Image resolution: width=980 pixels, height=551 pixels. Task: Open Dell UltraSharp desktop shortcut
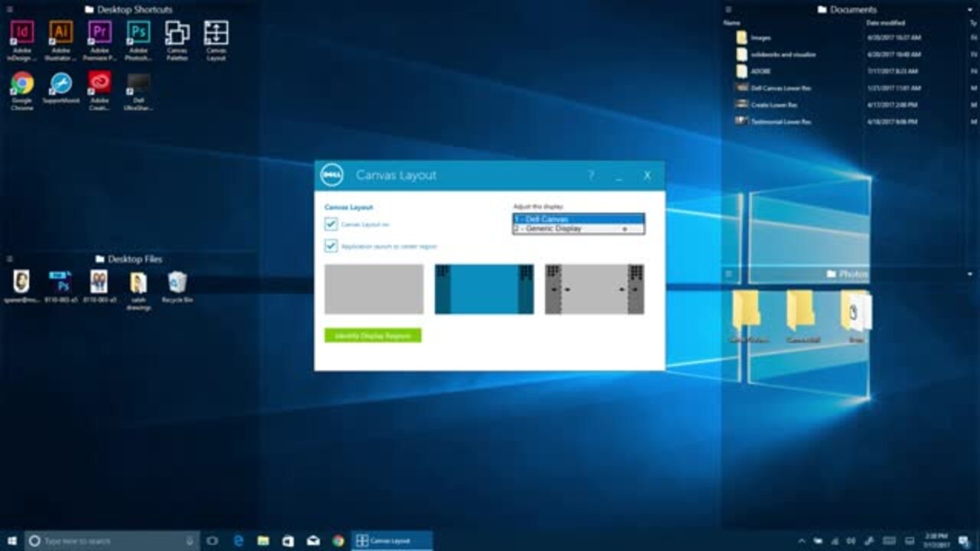[139, 91]
